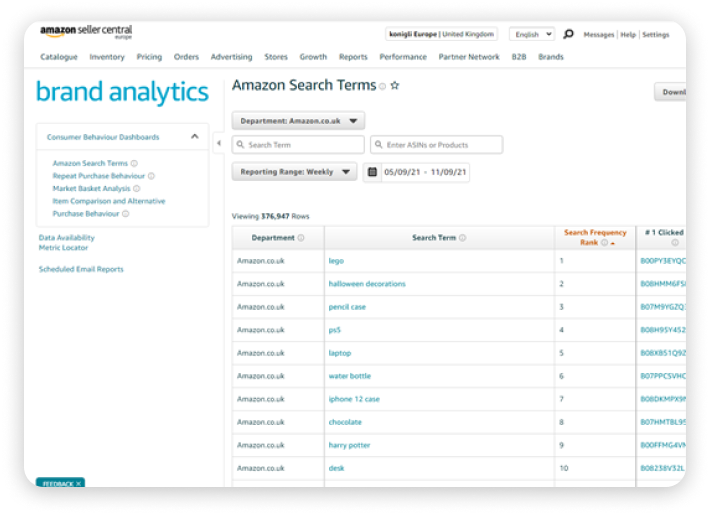This screenshot has width=710, height=515.
Task: Open the English language selector
Action: [x=531, y=34]
